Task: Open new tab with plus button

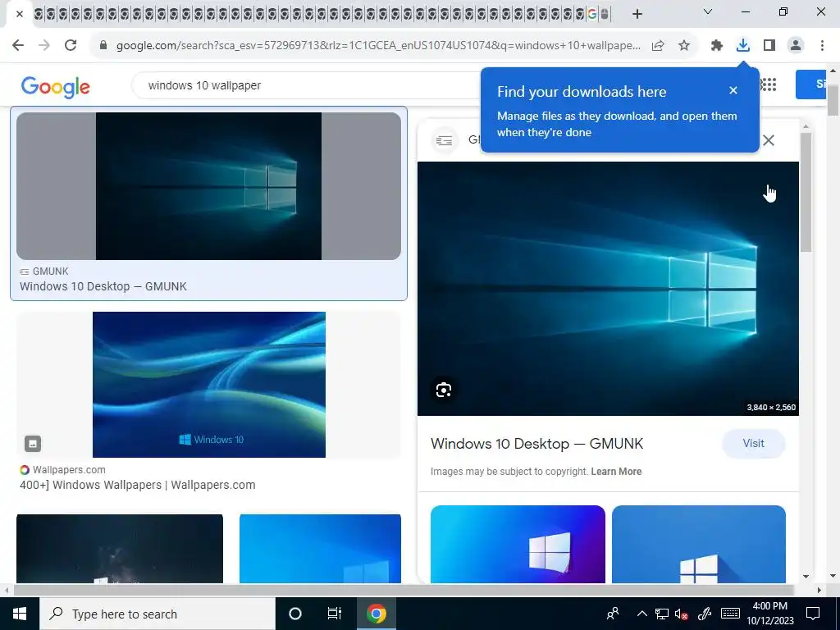Action: [x=637, y=14]
